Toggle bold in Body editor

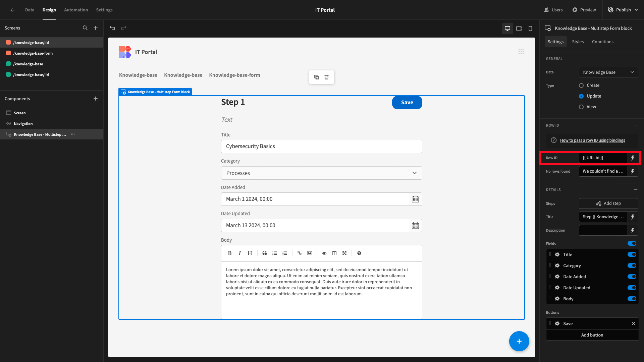(230, 253)
